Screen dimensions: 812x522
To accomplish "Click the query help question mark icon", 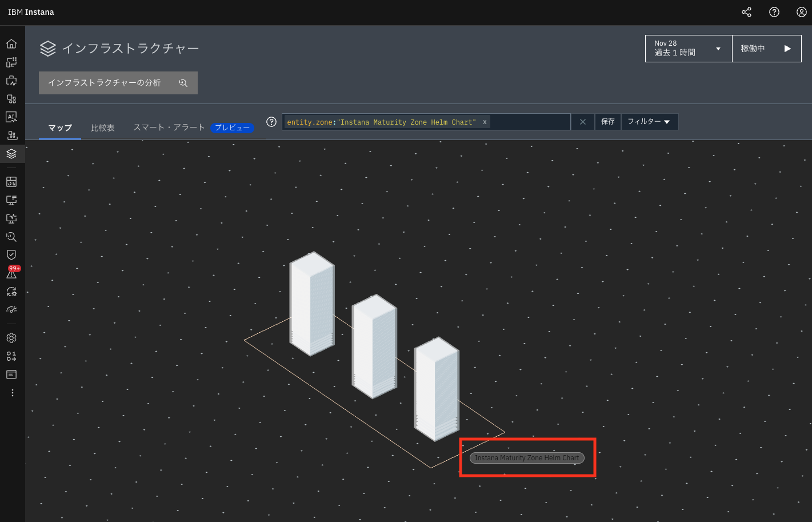I will coord(271,122).
